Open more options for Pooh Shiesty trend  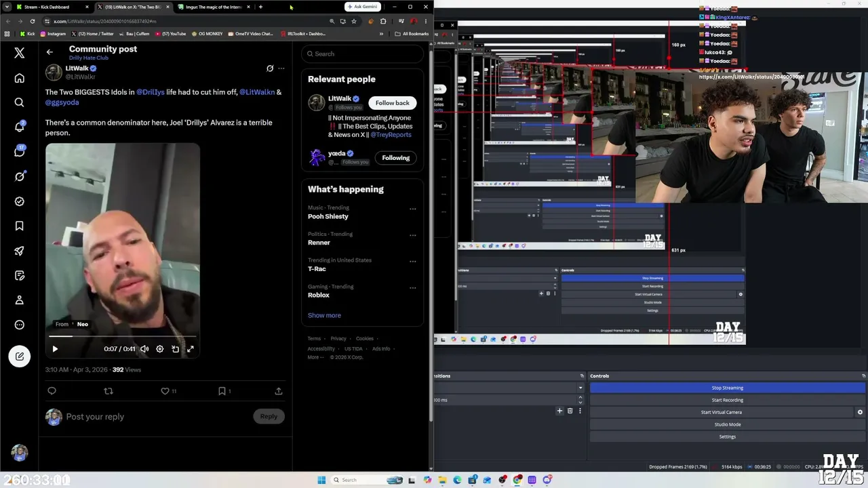(x=412, y=209)
